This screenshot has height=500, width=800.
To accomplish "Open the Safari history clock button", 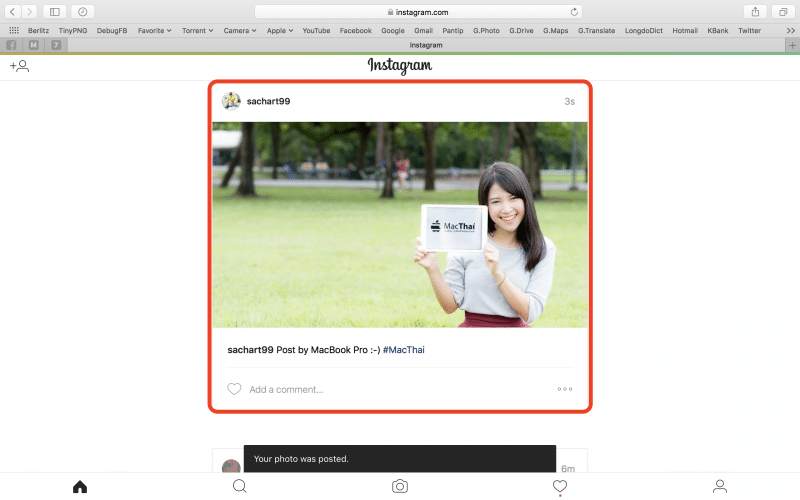I will pos(82,11).
